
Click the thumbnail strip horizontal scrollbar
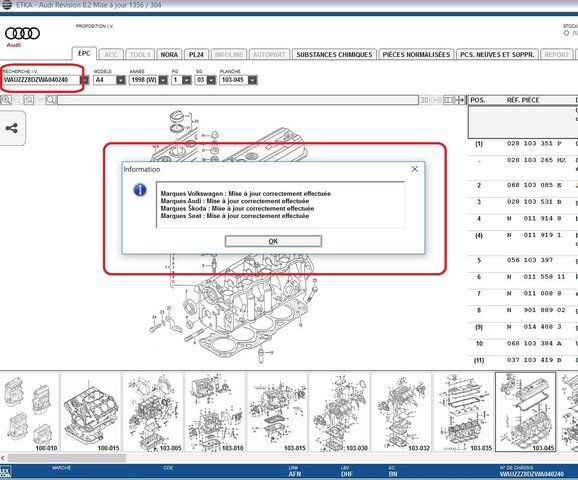point(67,458)
